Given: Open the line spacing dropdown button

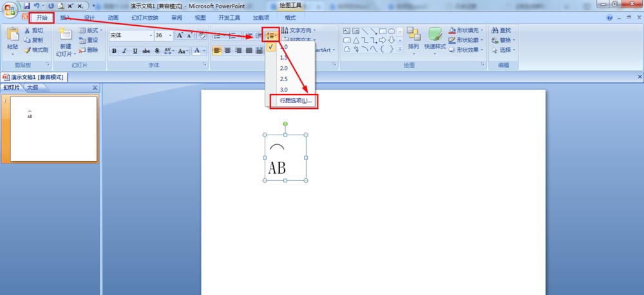Looking at the screenshot, I should point(270,35).
